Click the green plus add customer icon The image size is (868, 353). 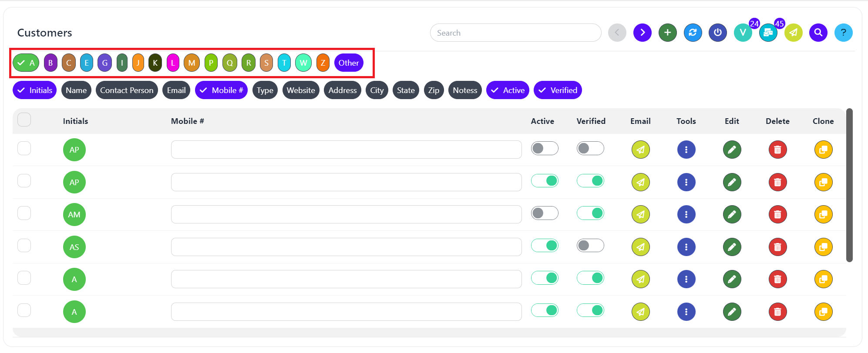[x=667, y=33]
